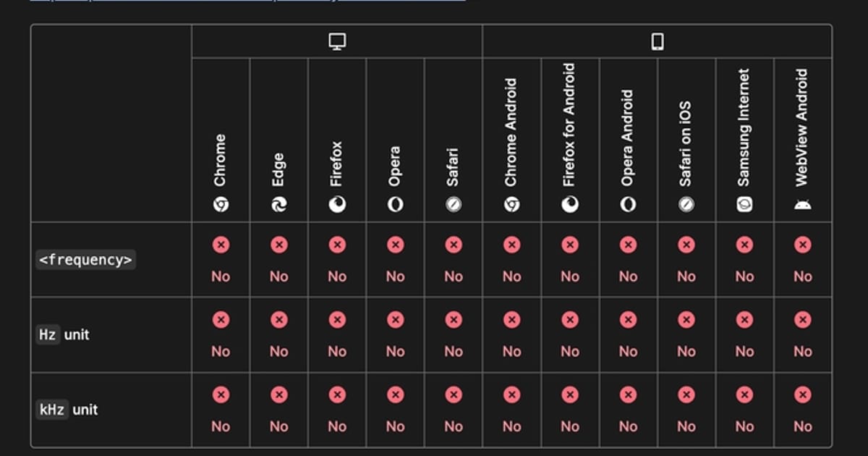Select the Chrome browser icon
Image resolution: width=868 pixels, height=456 pixels.
coord(221,204)
